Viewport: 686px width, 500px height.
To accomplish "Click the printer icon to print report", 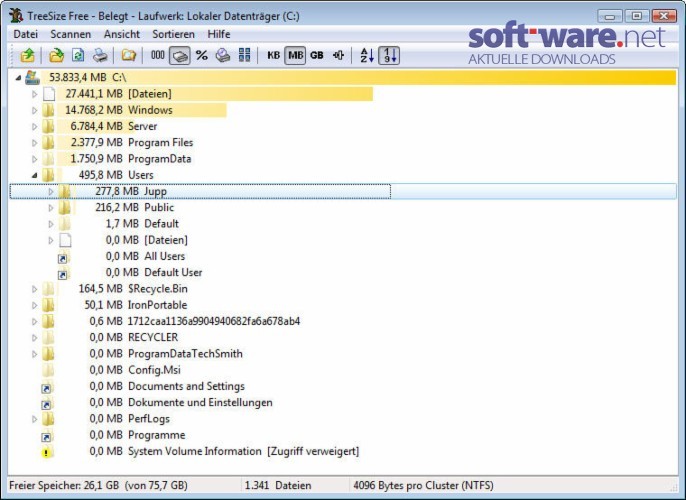I will click(100, 55).
